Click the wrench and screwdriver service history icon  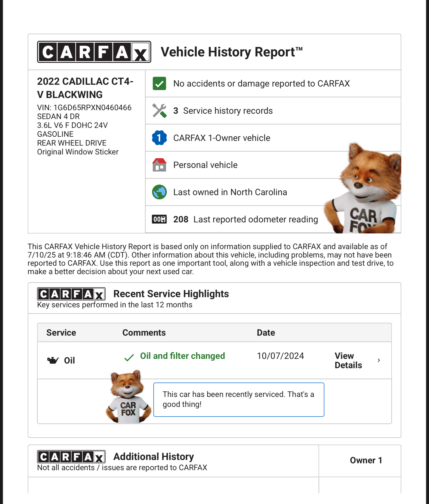point(159,111)
